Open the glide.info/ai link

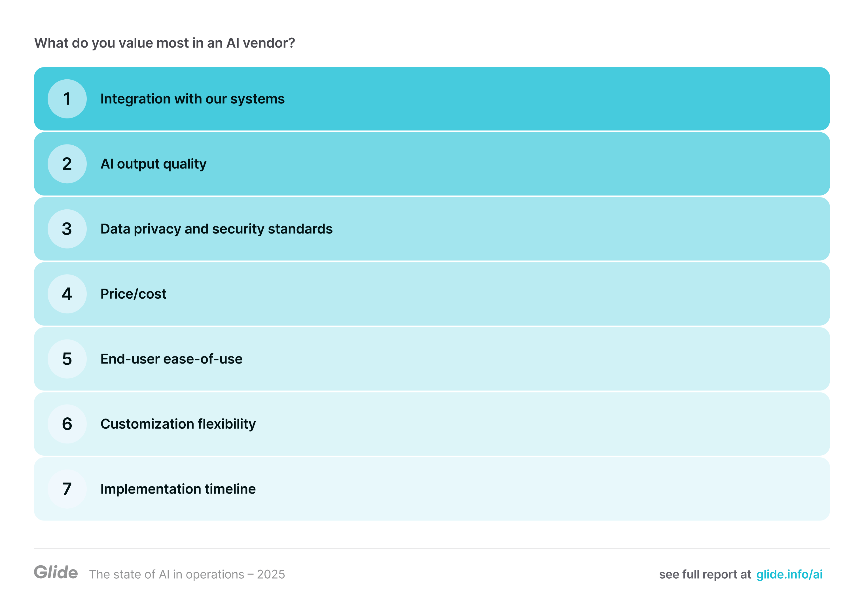tap(789, 574)
